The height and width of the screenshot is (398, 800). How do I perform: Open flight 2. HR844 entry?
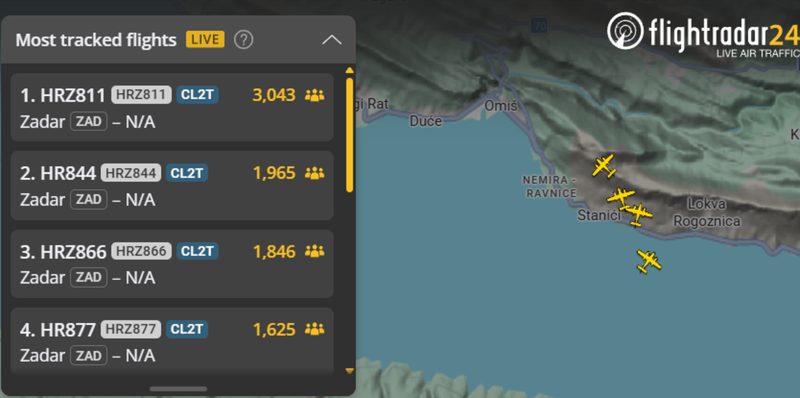point(172,185)
